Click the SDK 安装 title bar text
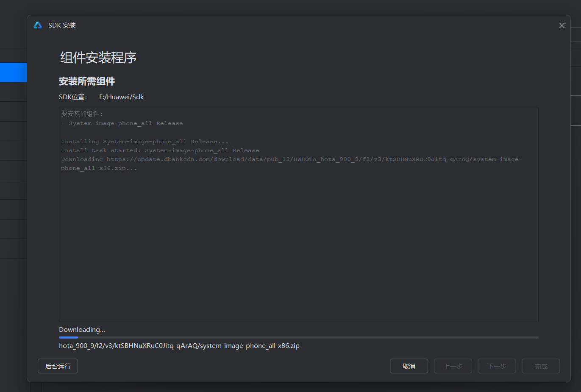Image resolution: width=581 pixels, height=392 pixels. (x=62, y=25)
